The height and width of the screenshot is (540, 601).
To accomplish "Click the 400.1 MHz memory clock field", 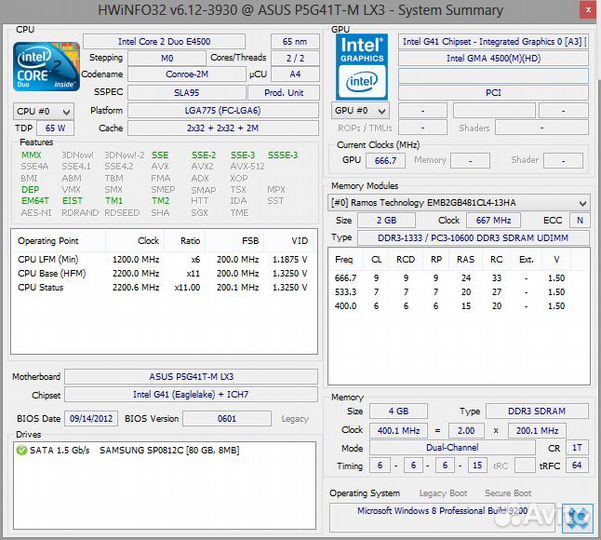I will [x=398, y=431].
